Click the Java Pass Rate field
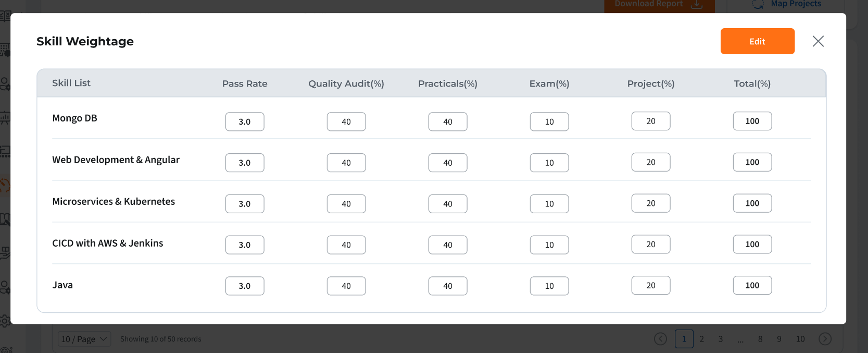The width and height of the screenshot is (868, 353). (245, 286)
